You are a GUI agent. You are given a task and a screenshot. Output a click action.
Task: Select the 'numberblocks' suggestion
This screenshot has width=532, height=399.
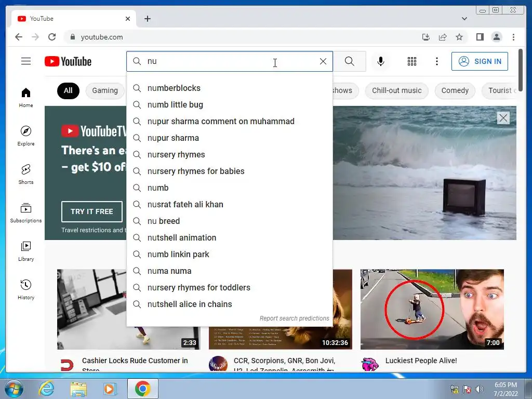(230, 88)
